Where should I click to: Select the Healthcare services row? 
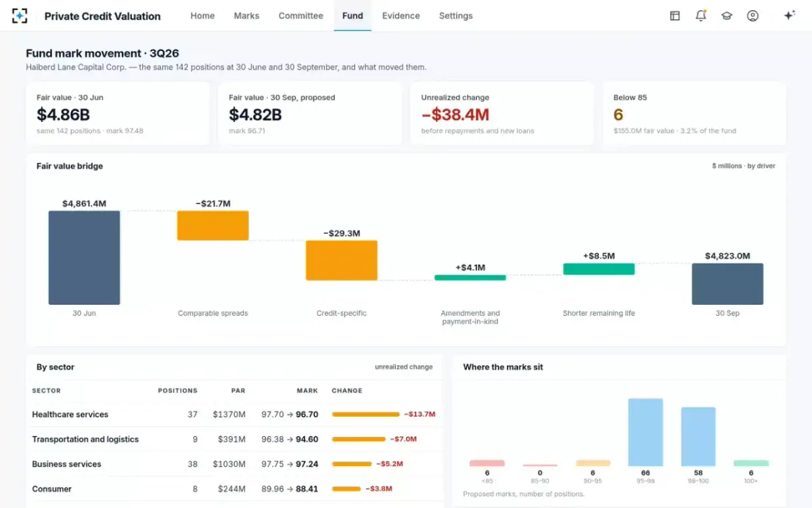[234, 415]
